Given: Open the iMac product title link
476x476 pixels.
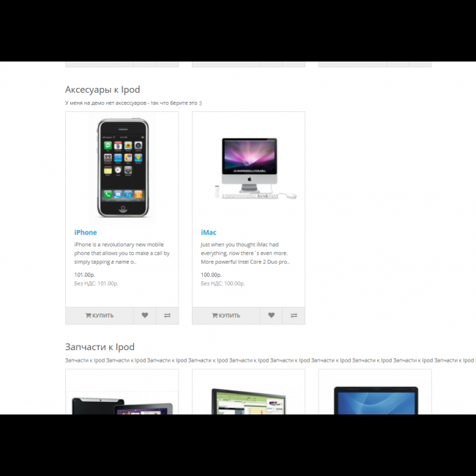Looking at the screenshot, I should coord(209,233).
